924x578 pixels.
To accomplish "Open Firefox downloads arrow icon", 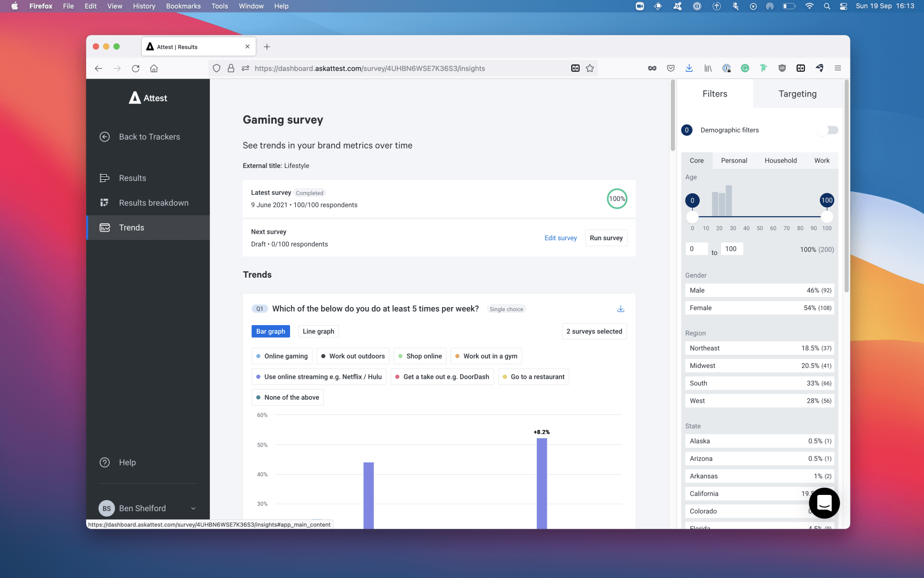I will [689, 68].
